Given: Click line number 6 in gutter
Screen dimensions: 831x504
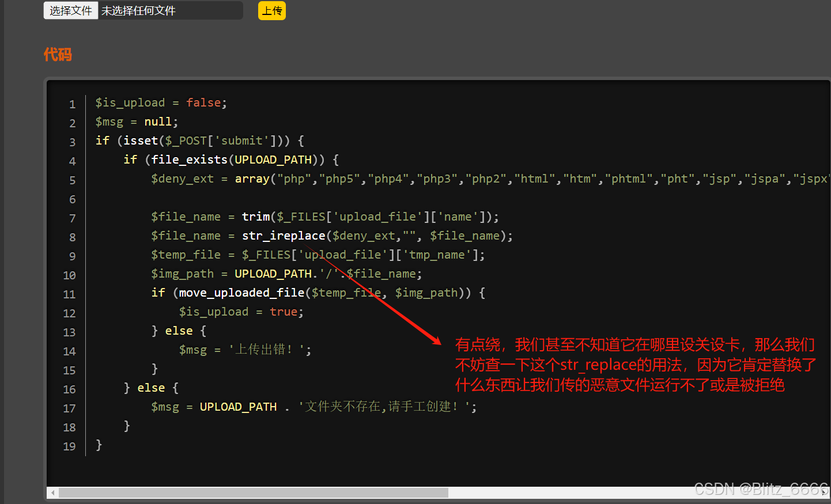Looking at the screenshot, I should 72,199.
